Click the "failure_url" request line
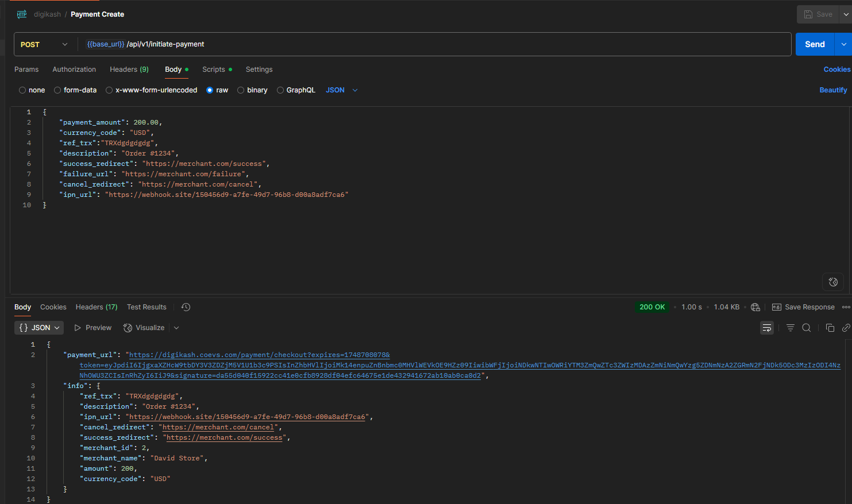Viewport: 852px width, 504px height. [x=155, y=174]
